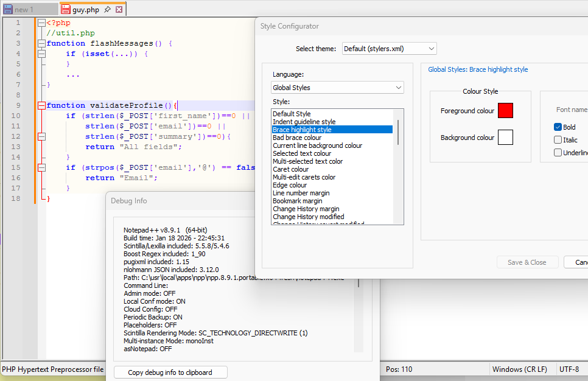Open the red Foreground colour swatch

point(505,111)
